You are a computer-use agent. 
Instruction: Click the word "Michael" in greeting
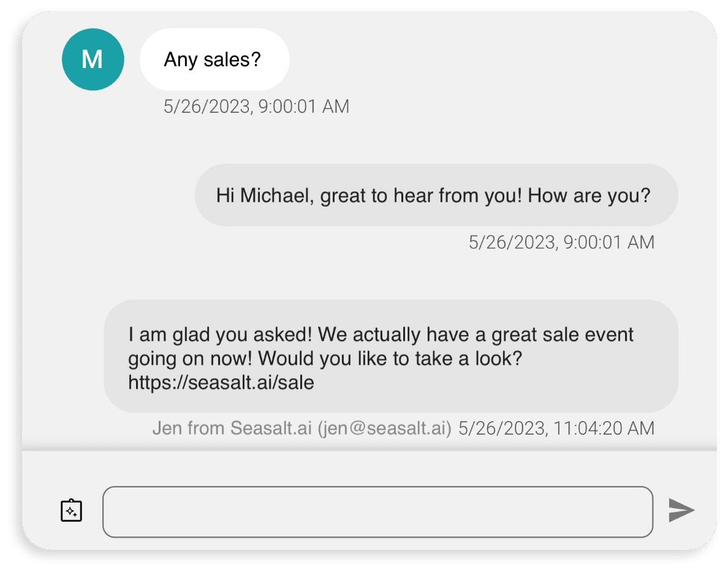(x=275, y=195)
